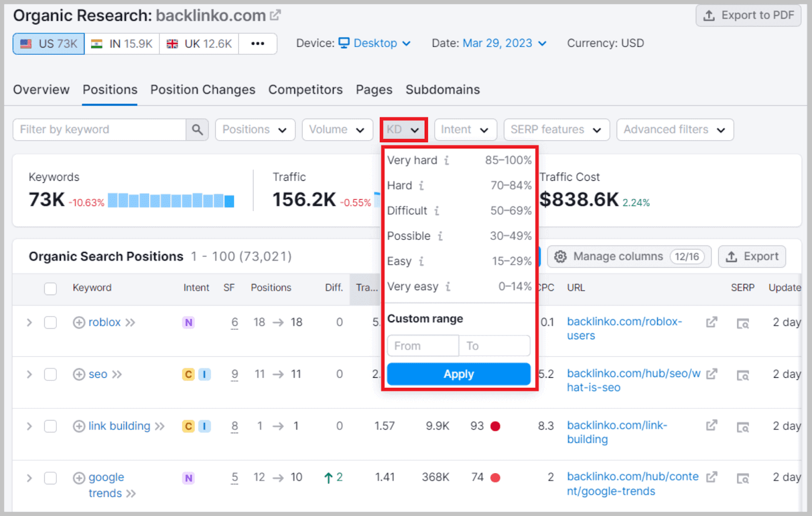The height and width of the screenshot is (516, 812).
Task: Expand the seo row details chevron
Action: click(29, 374)
